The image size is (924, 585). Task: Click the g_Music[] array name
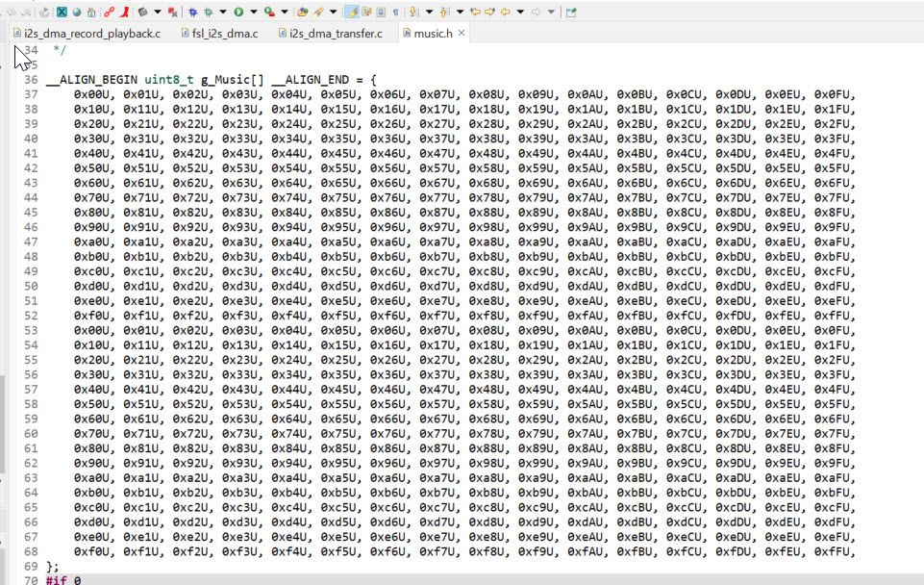coord(232,80)
